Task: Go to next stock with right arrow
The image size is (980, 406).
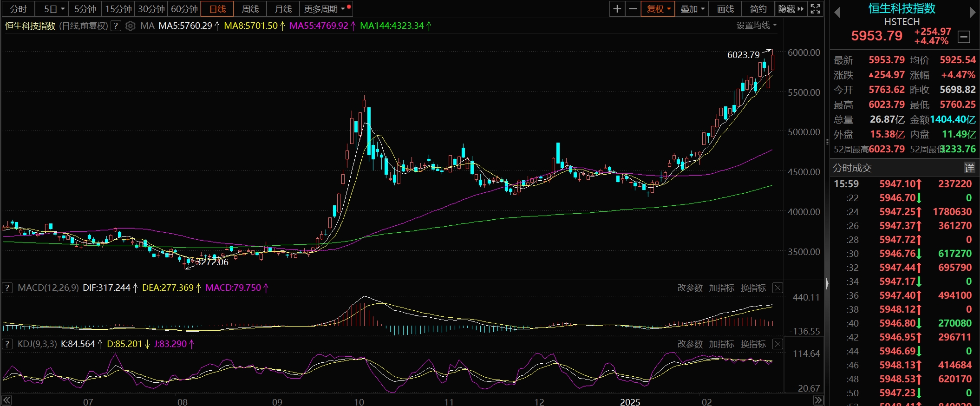Action: pyautogui.click(x=973, y=13)
